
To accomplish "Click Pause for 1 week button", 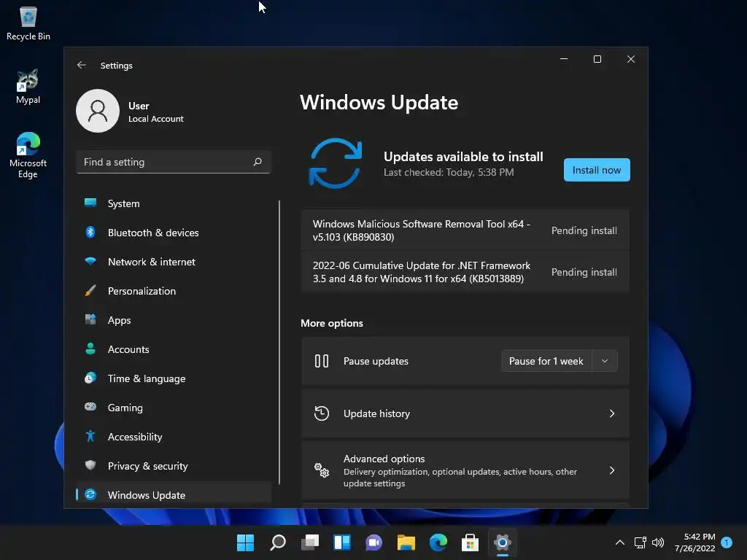I will [546, 361].
